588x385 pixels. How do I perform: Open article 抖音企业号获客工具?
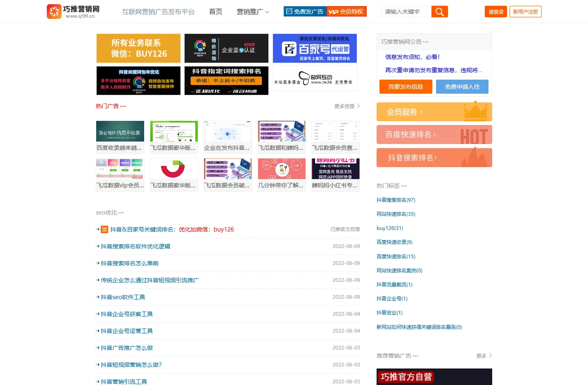click(x=127, y=314)
